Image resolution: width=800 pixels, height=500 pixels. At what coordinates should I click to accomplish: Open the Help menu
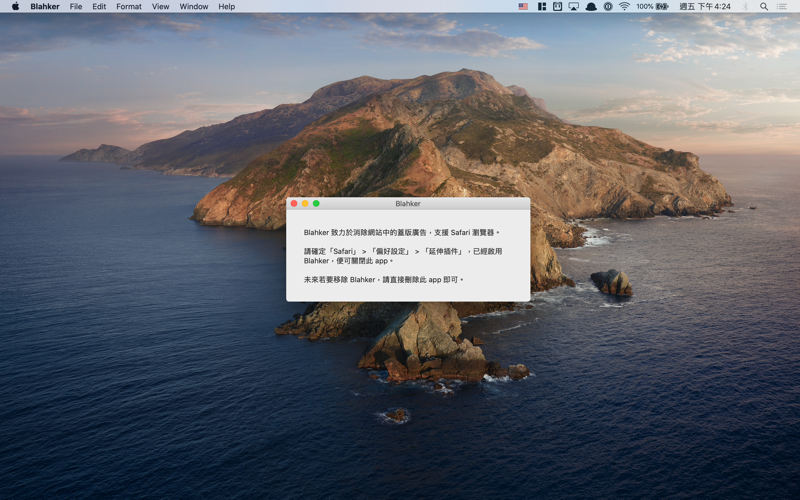click(227, 6)
